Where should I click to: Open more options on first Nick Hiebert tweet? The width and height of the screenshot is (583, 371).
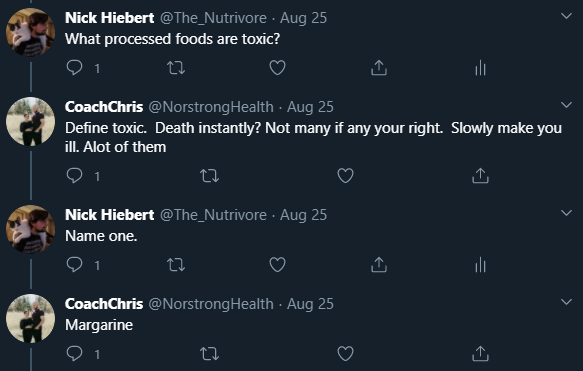[566, 16]
